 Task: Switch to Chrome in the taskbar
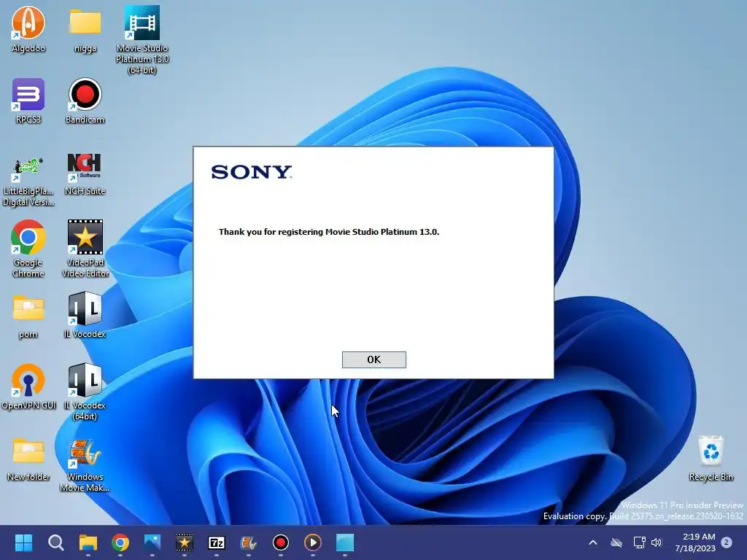click(120, 542)
